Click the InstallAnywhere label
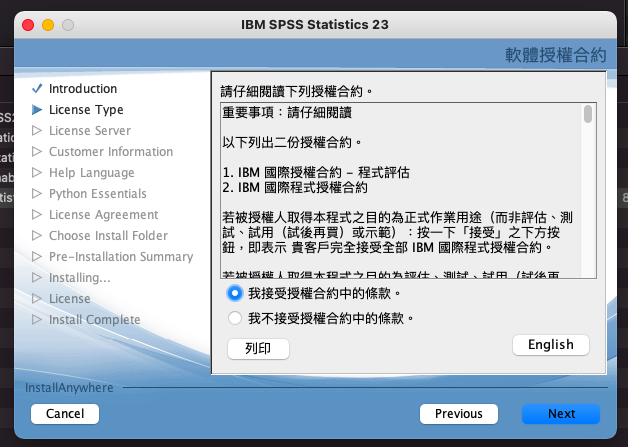 point(69,388)
